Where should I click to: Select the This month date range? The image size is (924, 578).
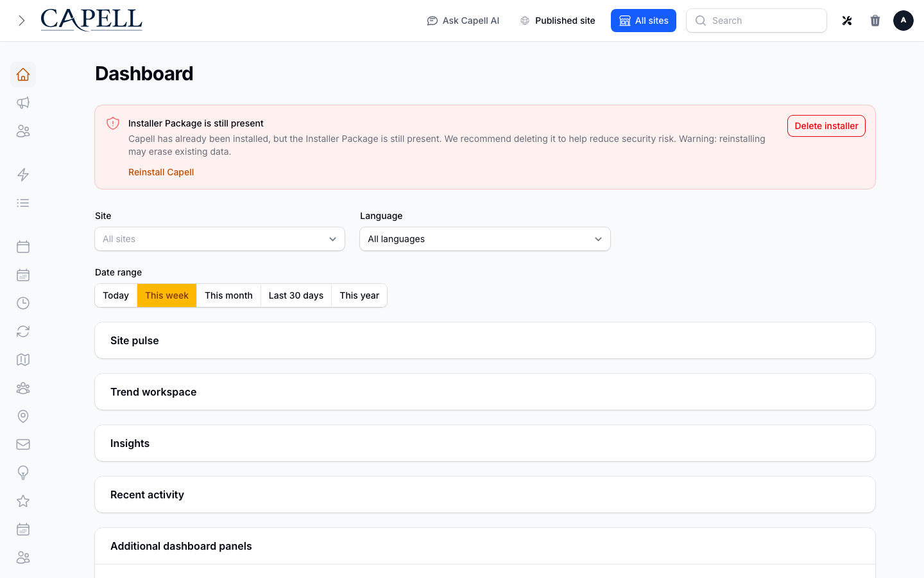point(228,295)
